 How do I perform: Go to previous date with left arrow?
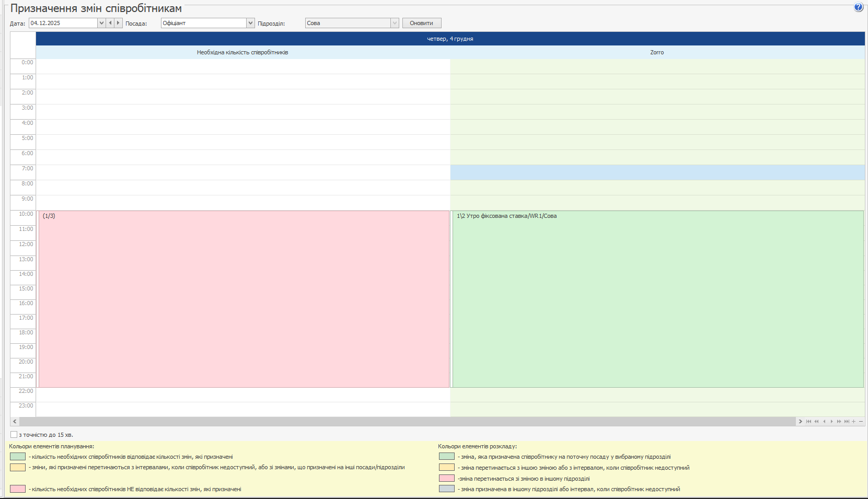[110, 23]
